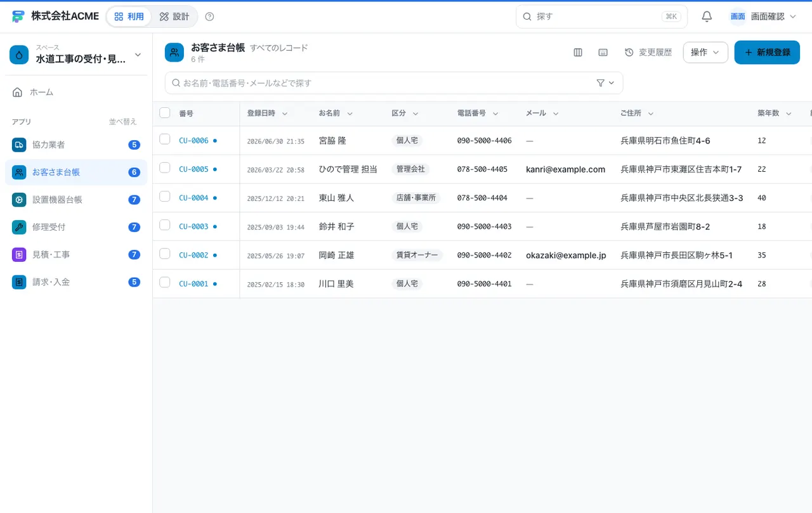Open 見積・工事 app in sidebar

click(76, 254)
